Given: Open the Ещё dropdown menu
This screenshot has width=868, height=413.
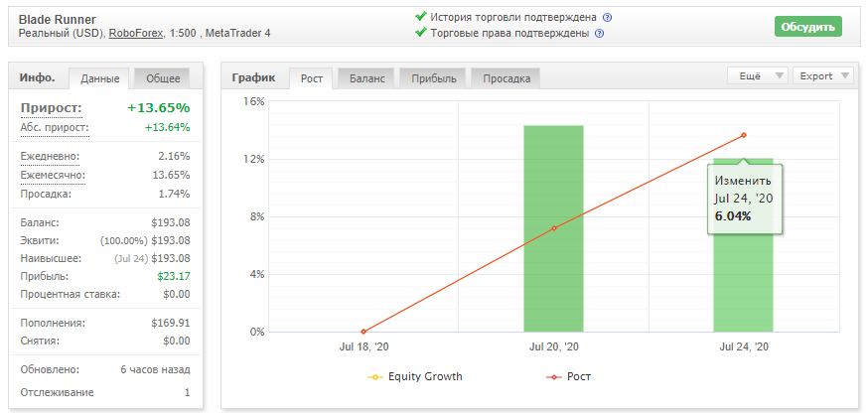Looking at the screenshot, I should [758, 76].
